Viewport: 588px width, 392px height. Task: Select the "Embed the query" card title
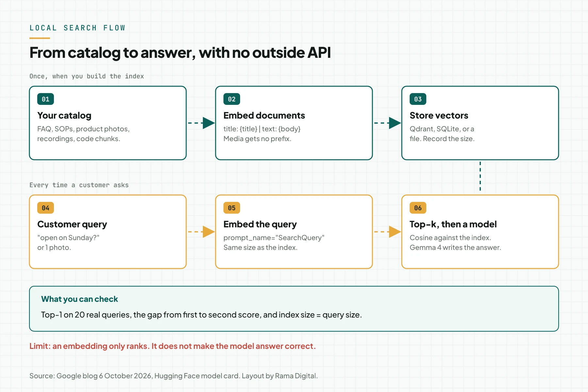[x=260, y=224]
